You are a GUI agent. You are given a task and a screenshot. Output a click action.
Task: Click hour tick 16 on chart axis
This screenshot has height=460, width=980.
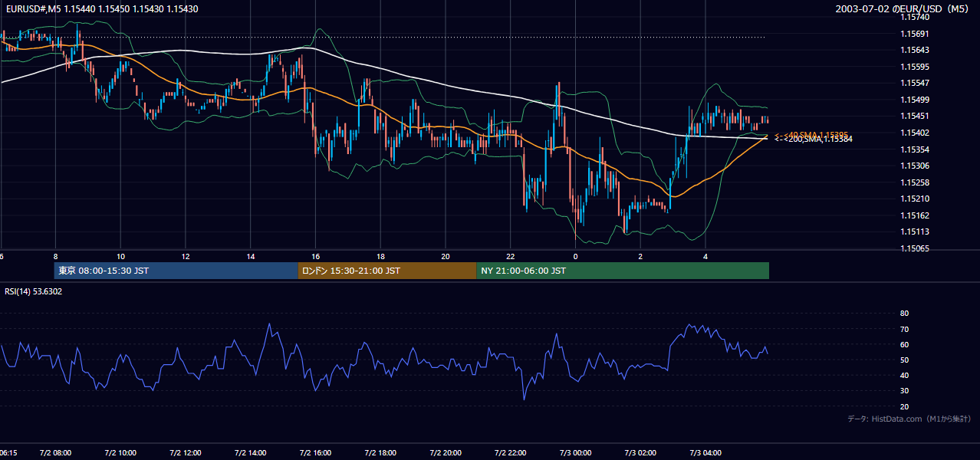pos(315,257)
